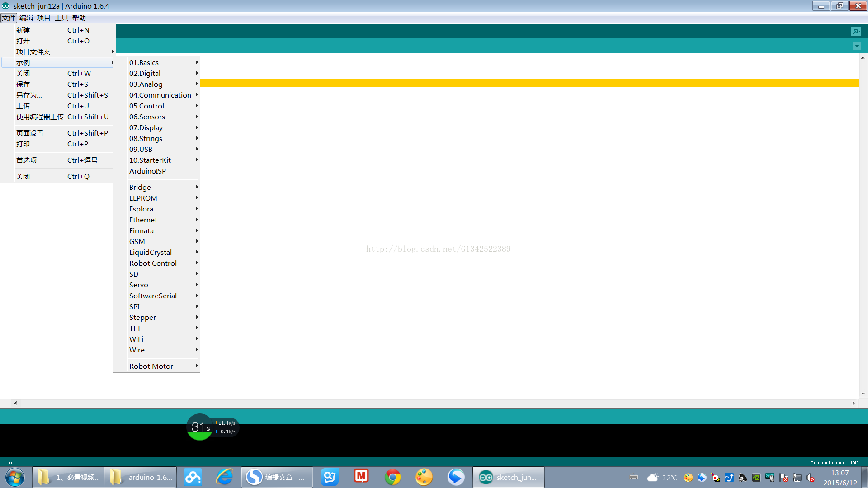The width and height of the screenshot is (868, 488).
Task: Switch to the sketch_jun... Arduino taskbar button
Action: [x=509, y=477]
